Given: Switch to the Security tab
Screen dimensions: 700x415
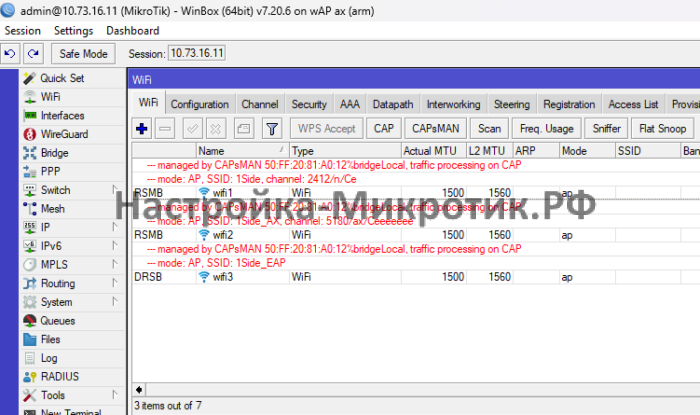Looking at the screenshot, I should pos(309,104).
